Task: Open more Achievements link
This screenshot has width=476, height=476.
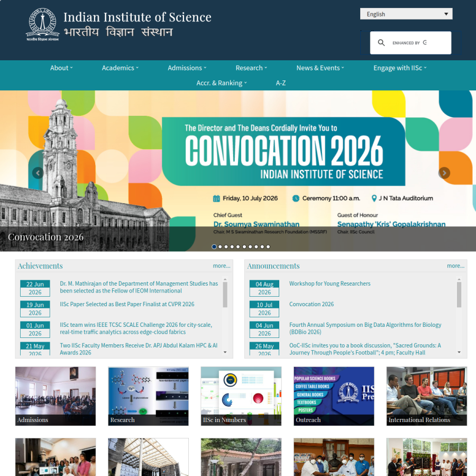Action: pos(222,266)
